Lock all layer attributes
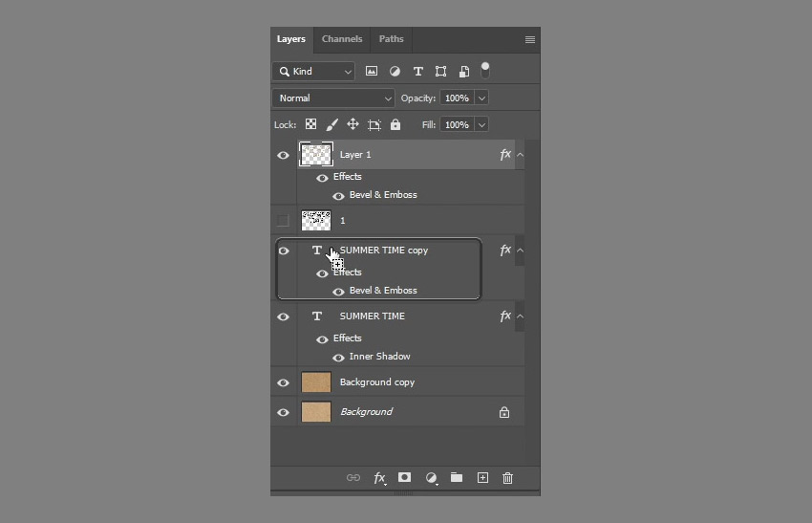The width and height of the screenshot is (812, 523). (x=395, y=124)
